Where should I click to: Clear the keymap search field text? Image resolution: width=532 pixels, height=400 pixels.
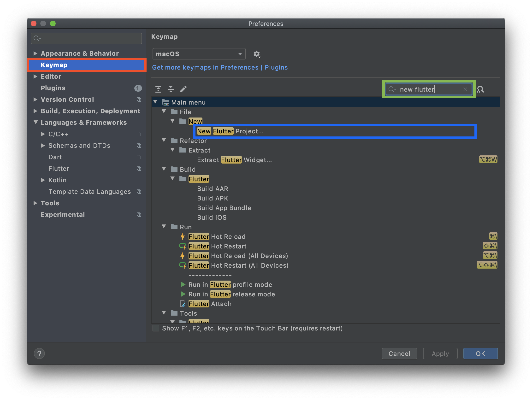coord(465,89)
